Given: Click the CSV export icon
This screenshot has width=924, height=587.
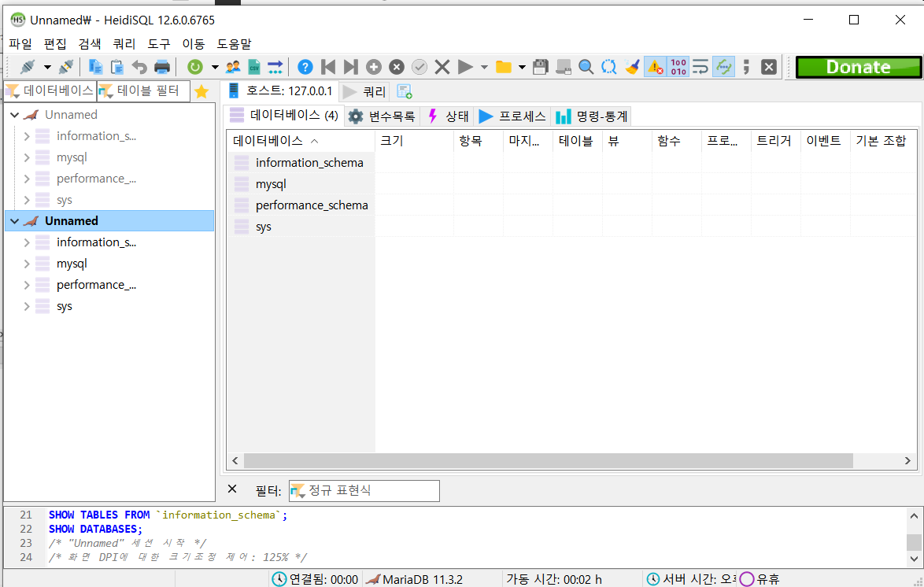Looking at the screenshot, I should tap(254, 67).
